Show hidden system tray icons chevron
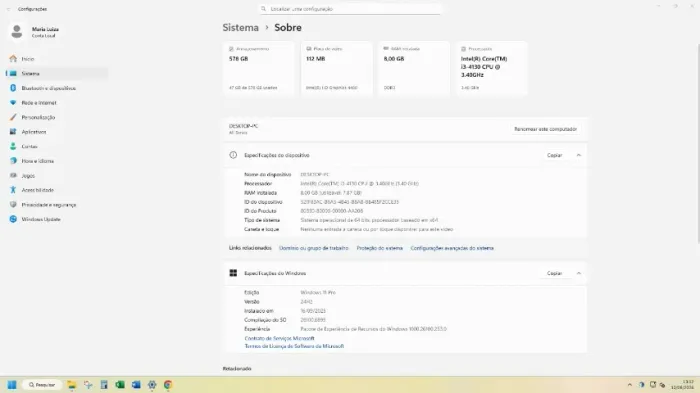Viewport: 700px width, 393px height. coord(629,385)
